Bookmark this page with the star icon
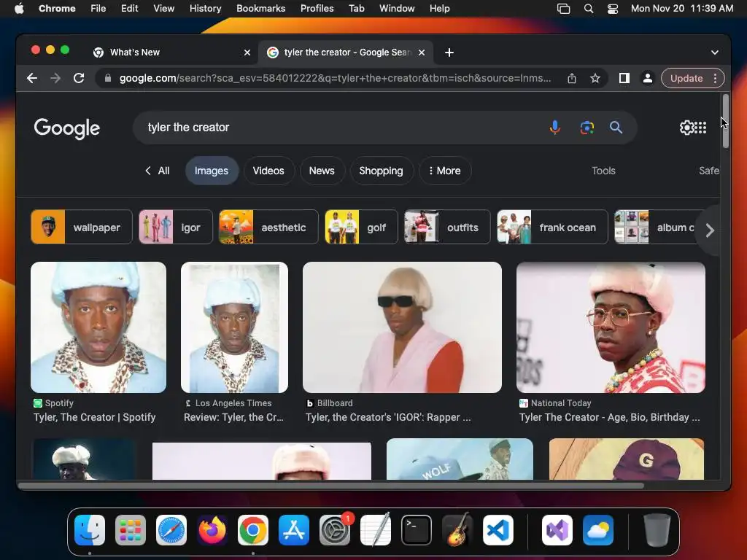747x560 pixels. [x=595, y=78]
